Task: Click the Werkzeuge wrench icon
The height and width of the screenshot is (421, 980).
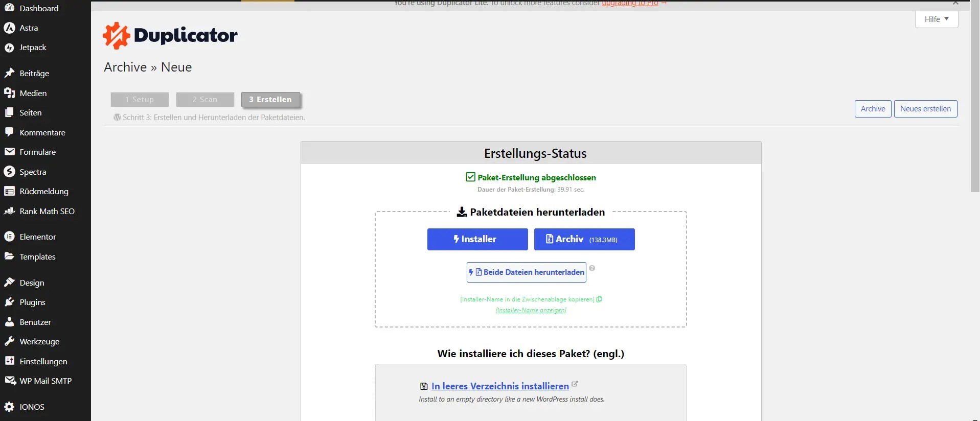Action: (9, 341)
